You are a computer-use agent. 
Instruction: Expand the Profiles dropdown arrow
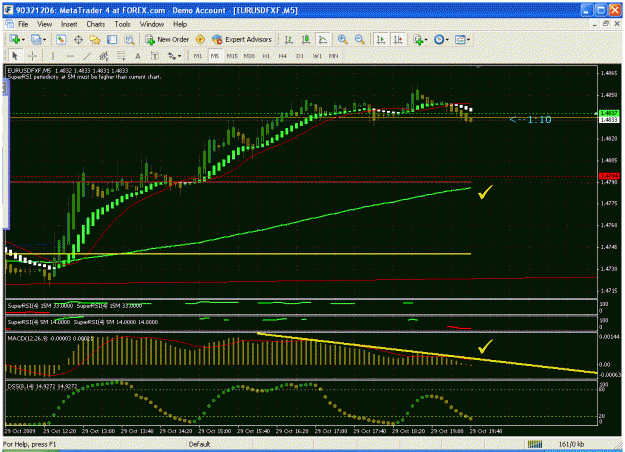44,40
